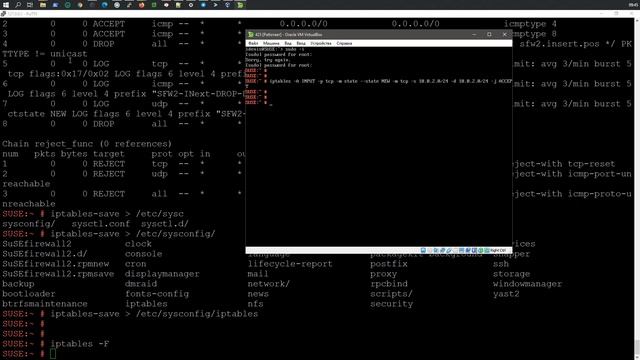Open Firefox from the taskbar
Image resolution: width=640 pixels, height=360 pixels.
pyautogui.click(x=142, y=5)
